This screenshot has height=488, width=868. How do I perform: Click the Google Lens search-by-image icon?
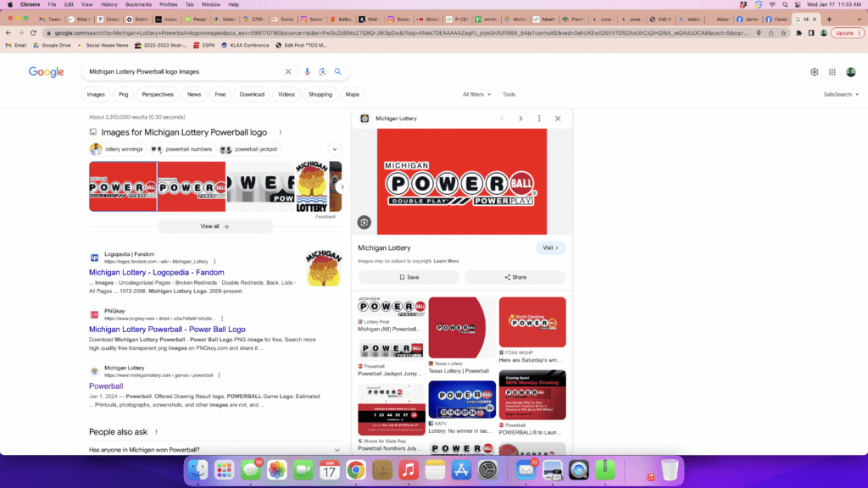pyautogui.click(x=322, y=72)
